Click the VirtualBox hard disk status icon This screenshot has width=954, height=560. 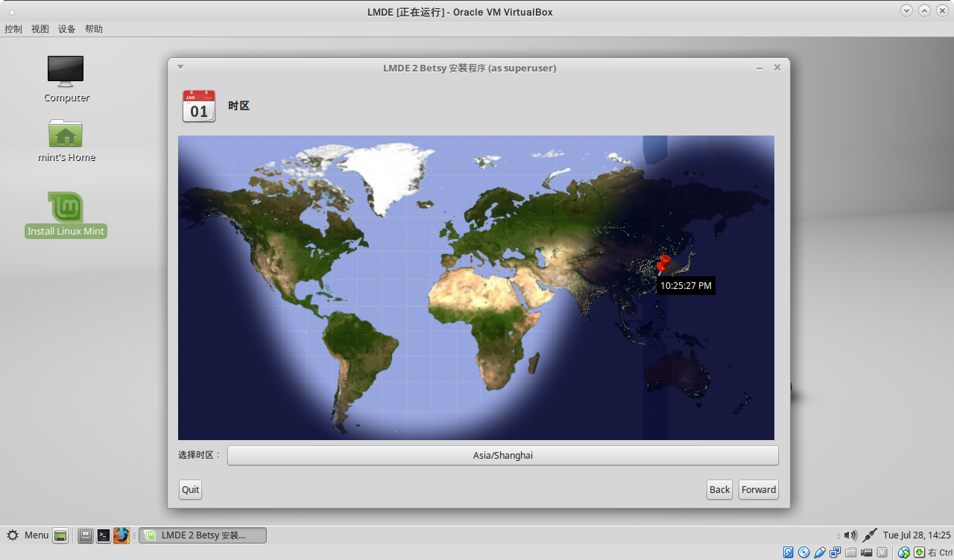[x=788, y=553]
